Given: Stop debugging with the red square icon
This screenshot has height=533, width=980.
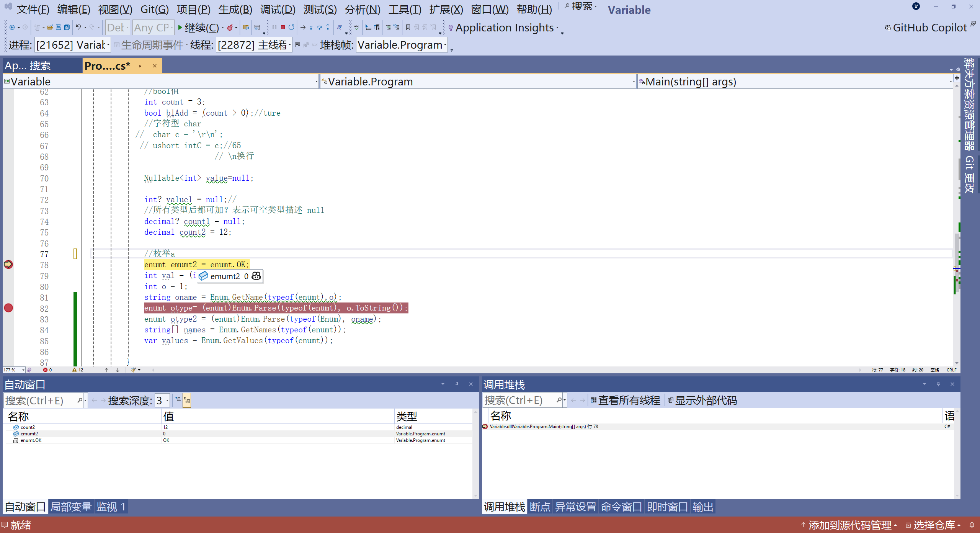Looking at the screenshot, I should tap(283, 27).
